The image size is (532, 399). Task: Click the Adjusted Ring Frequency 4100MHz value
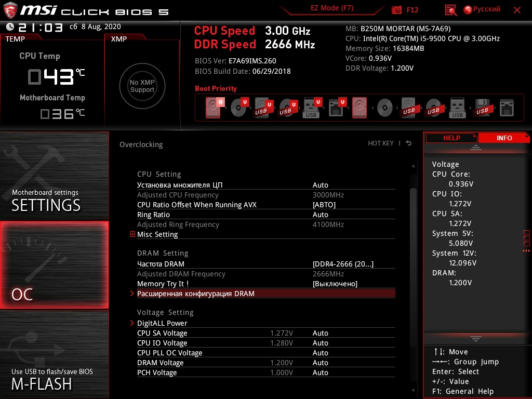pyautogui.click(x=328, y=224)
